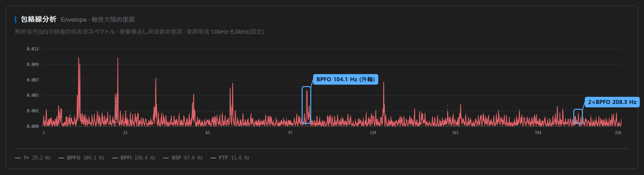Click the 0.002 y-axis label
Viewport: 644px width, 175px height.
[x=33, y=111]
